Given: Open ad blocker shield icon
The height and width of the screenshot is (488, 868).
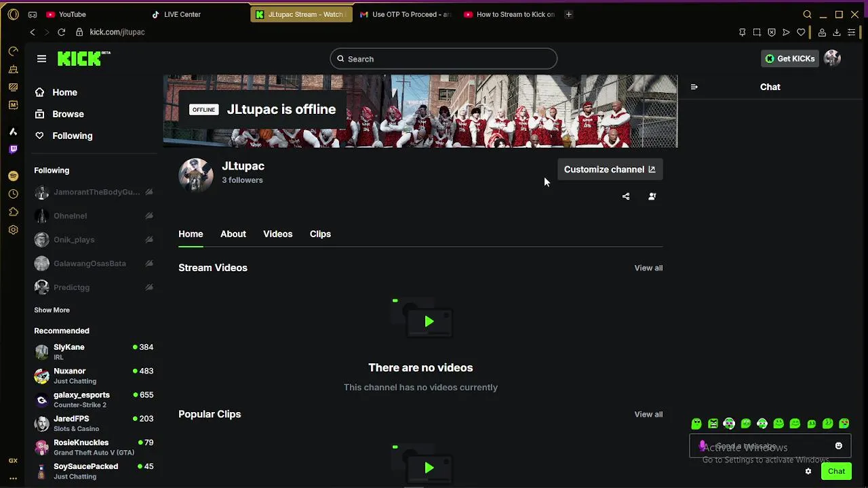Looking at the screenshot, I should [x=772, y=33].
